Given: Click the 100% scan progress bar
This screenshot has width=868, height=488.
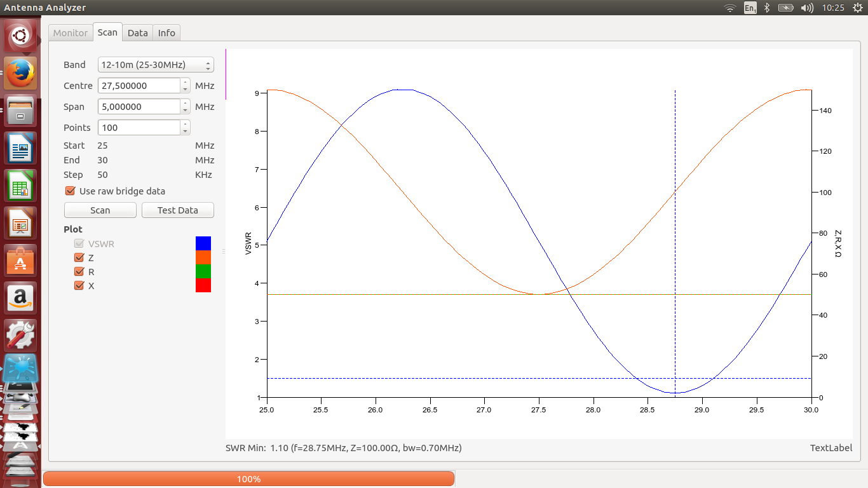Looking at the screenshot, I should coord(248,478).
